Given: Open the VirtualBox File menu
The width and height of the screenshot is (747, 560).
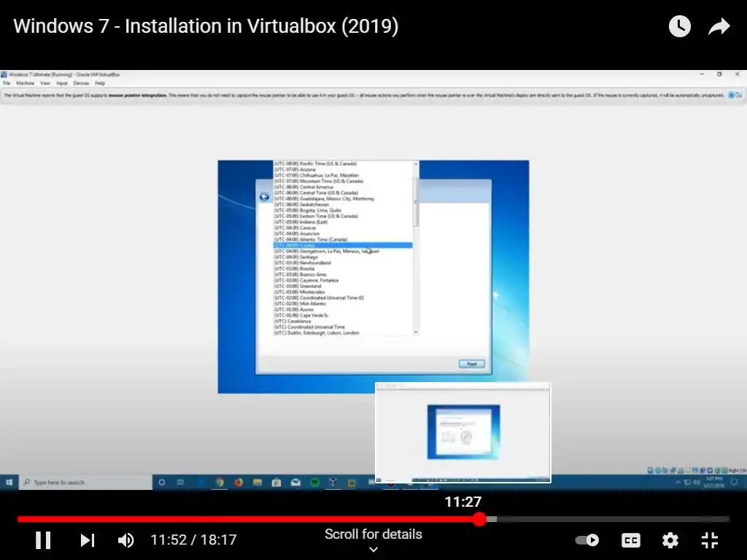Looking at the screenshot, I should tap(7, 83).
